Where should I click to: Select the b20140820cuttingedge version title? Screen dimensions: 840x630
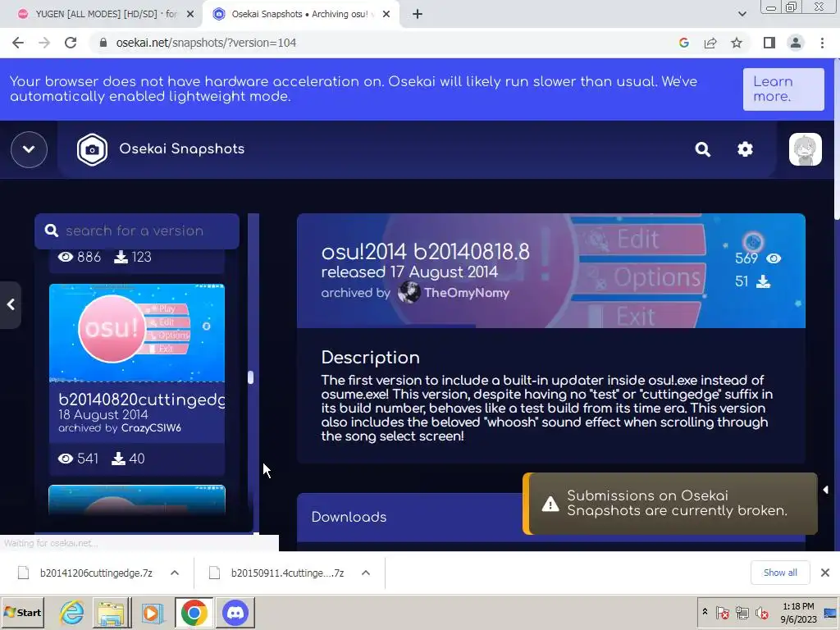141,399
